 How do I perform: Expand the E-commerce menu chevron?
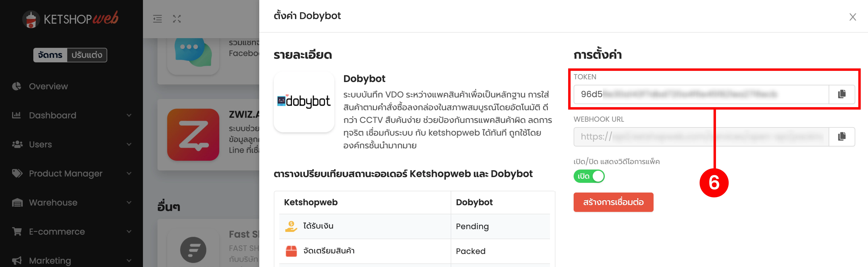pos(129,231)
